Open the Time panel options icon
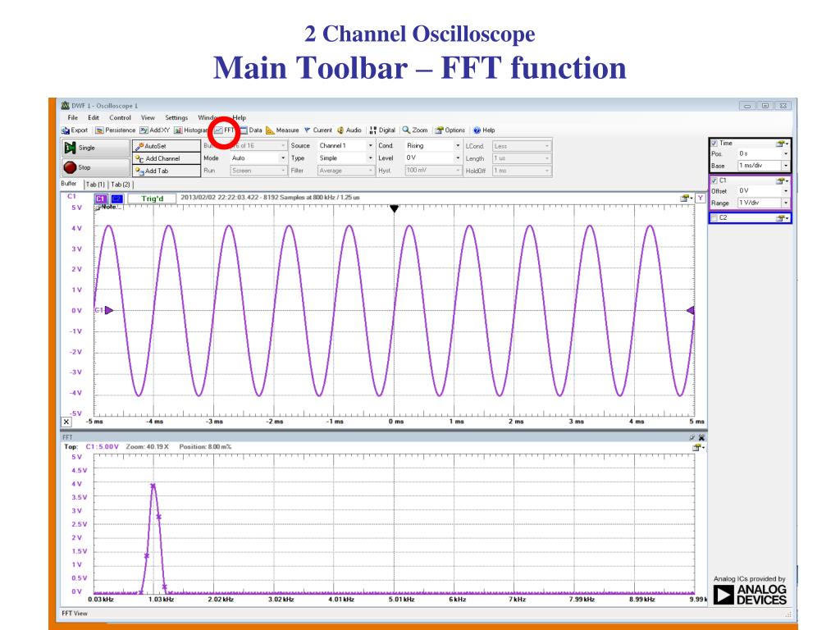This screenshot has width=840, height=630. coord(782,144)
